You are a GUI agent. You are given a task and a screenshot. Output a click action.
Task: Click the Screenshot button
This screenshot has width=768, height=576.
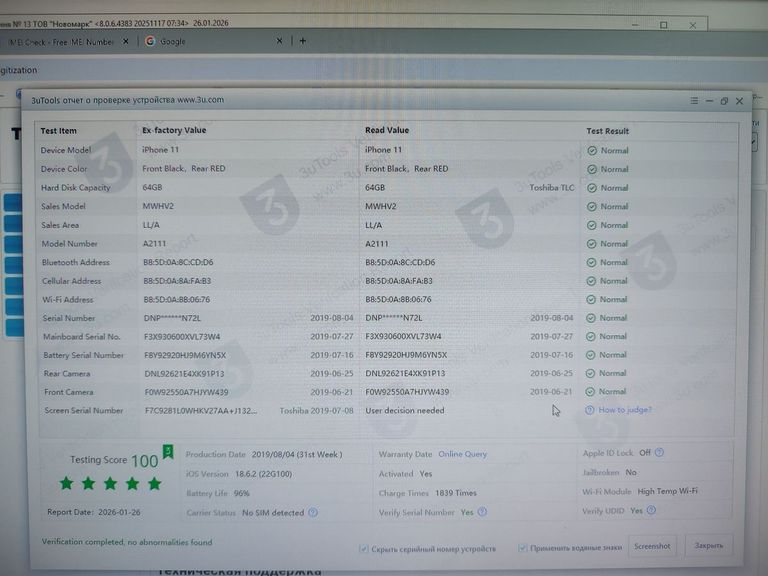[652, 546]
